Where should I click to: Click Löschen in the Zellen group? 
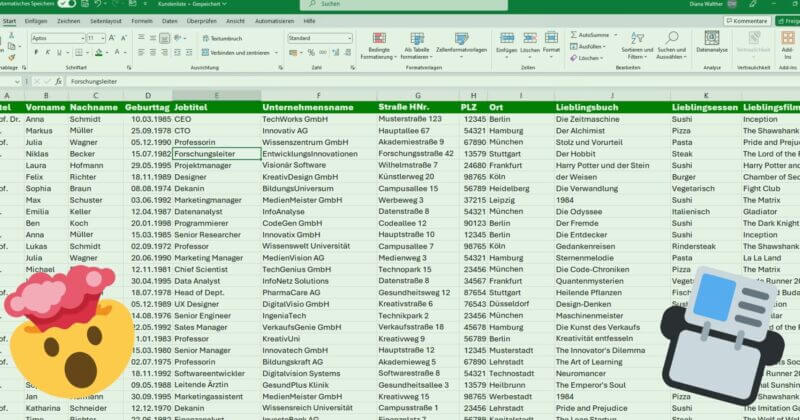click(x=530, y=44)
